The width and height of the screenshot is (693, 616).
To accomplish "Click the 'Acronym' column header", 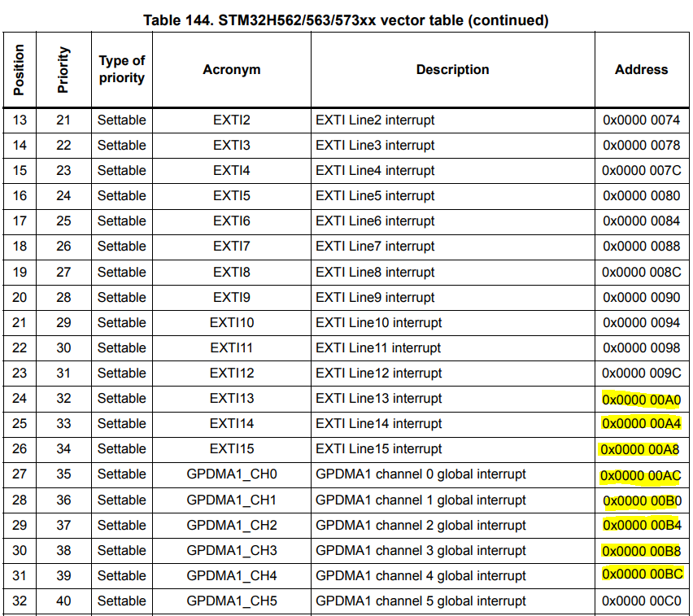I will tap(232, 69).
